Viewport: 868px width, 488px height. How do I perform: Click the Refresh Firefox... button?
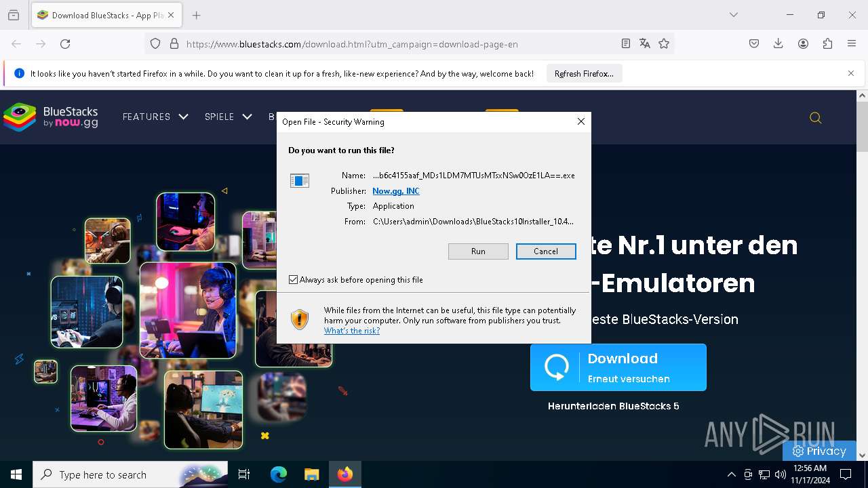click(x=584, y=74)
